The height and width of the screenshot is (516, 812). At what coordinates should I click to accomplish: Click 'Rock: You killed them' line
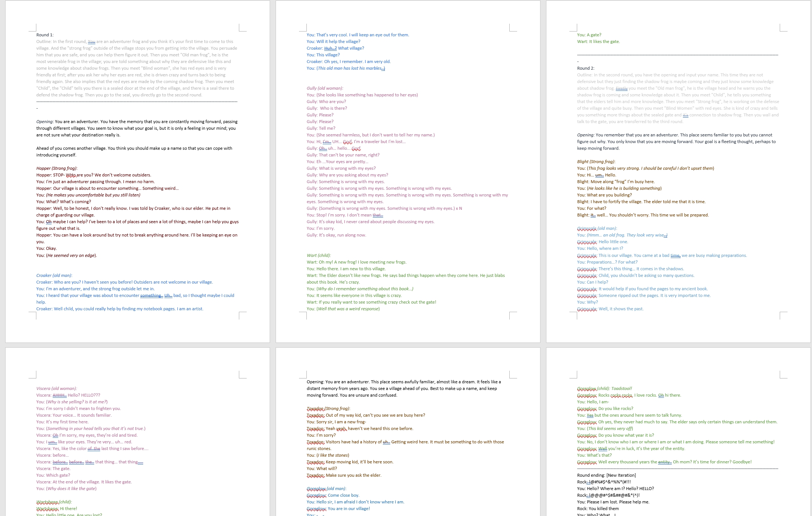[x=598, y=509]
